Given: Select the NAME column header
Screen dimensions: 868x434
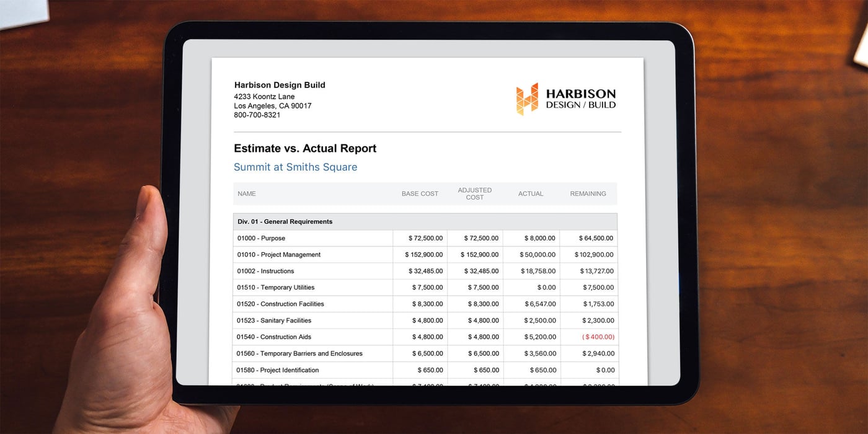Looking at the screenshot, I should pos(247,193).
